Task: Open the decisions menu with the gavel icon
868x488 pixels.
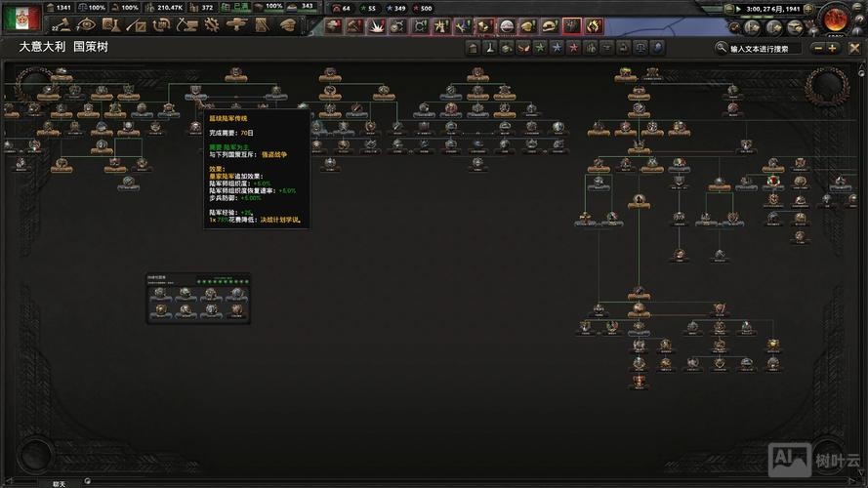Action: 61,24
